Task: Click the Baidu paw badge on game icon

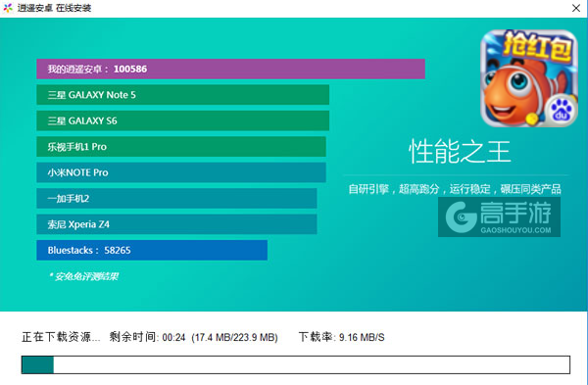Action: tap(561, 111)
